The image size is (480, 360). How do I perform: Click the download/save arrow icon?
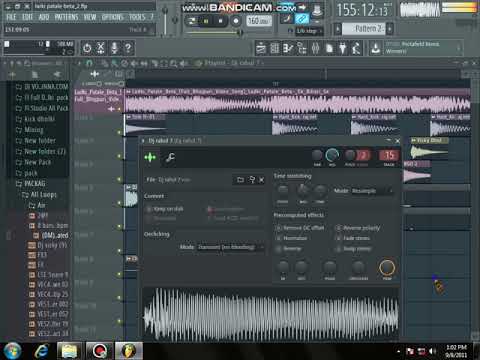point(376,49)
